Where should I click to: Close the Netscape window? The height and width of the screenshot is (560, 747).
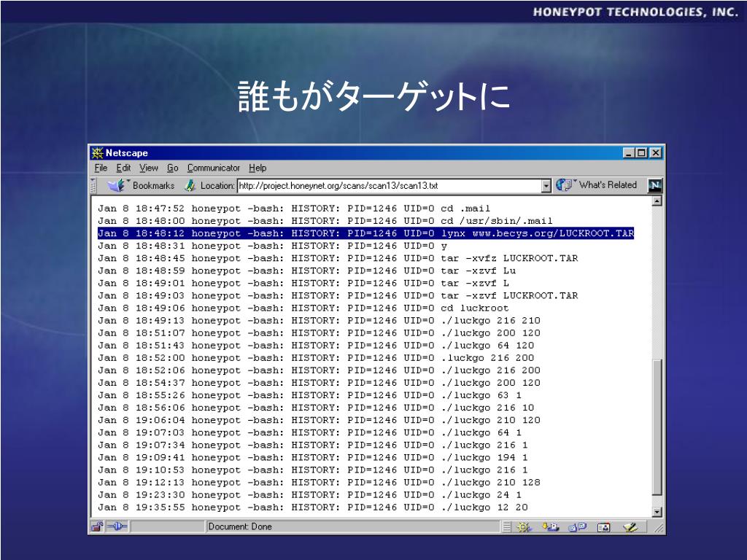pyautogui.click(x=656, y=153)
